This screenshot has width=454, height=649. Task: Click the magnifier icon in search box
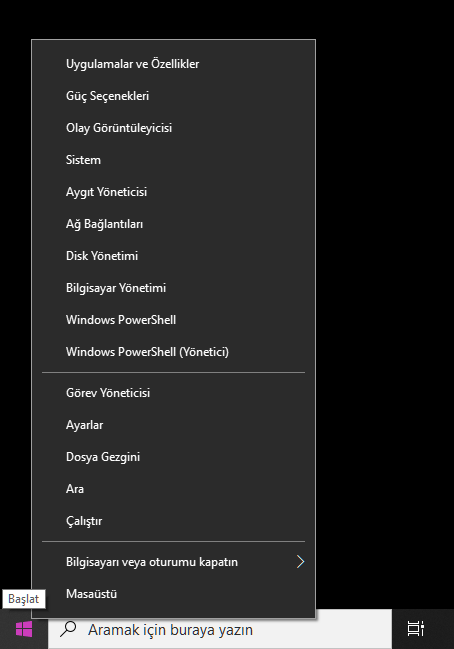68,629
